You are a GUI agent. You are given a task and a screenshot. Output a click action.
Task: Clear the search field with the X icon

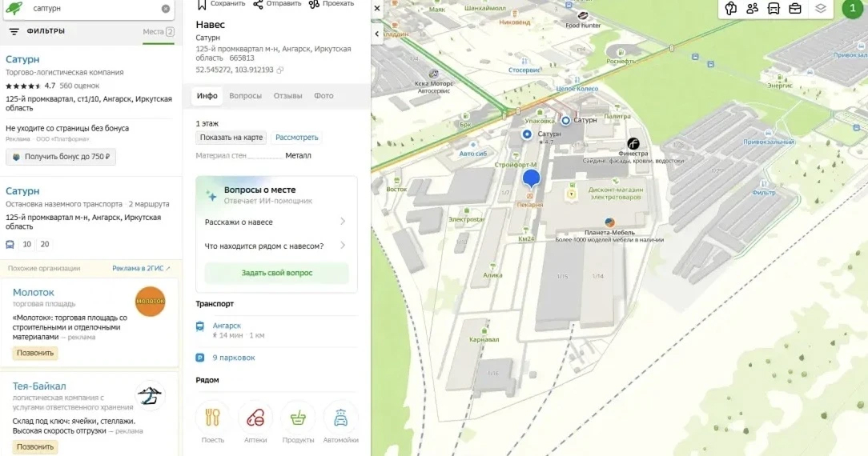(x=166, y=9)
